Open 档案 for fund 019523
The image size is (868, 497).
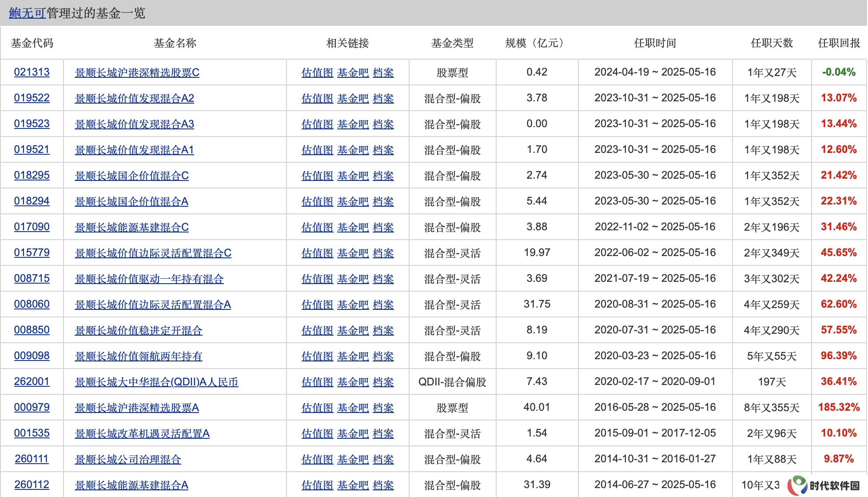(383, 124)
